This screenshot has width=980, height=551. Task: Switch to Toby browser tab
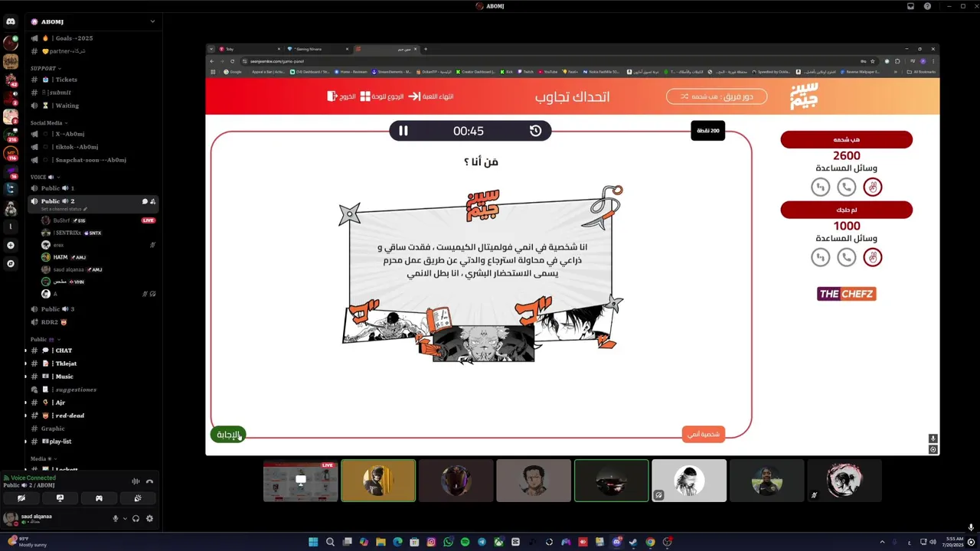(249, 49)
